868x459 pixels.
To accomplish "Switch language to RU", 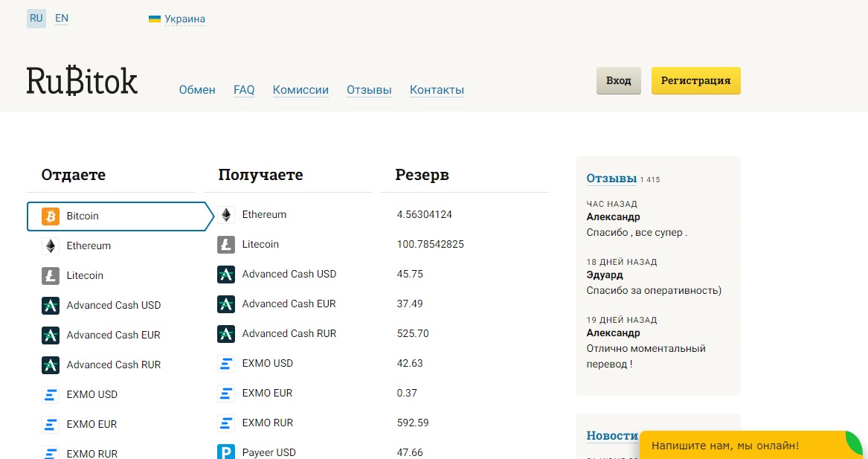I will pos(36,19).
